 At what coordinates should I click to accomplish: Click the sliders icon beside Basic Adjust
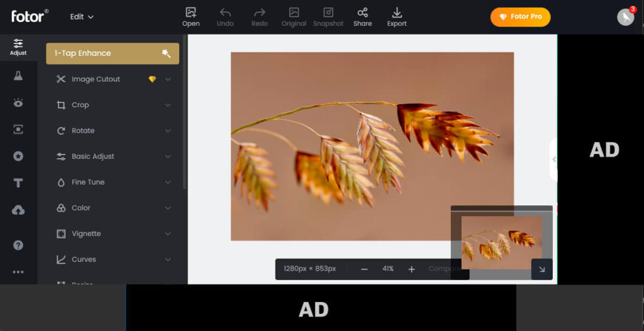[x=61, y=156]
